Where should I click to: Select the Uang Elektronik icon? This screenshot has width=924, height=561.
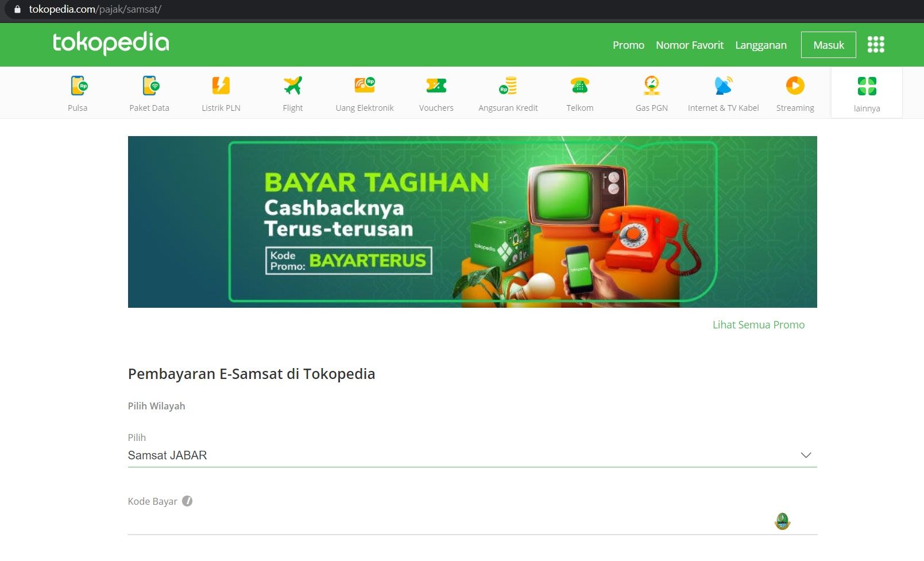[365, 85]
